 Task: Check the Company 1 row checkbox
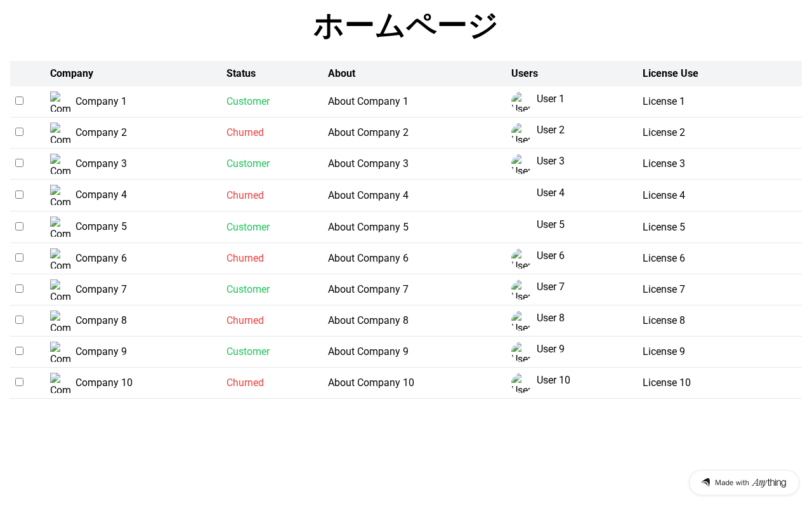20,101
